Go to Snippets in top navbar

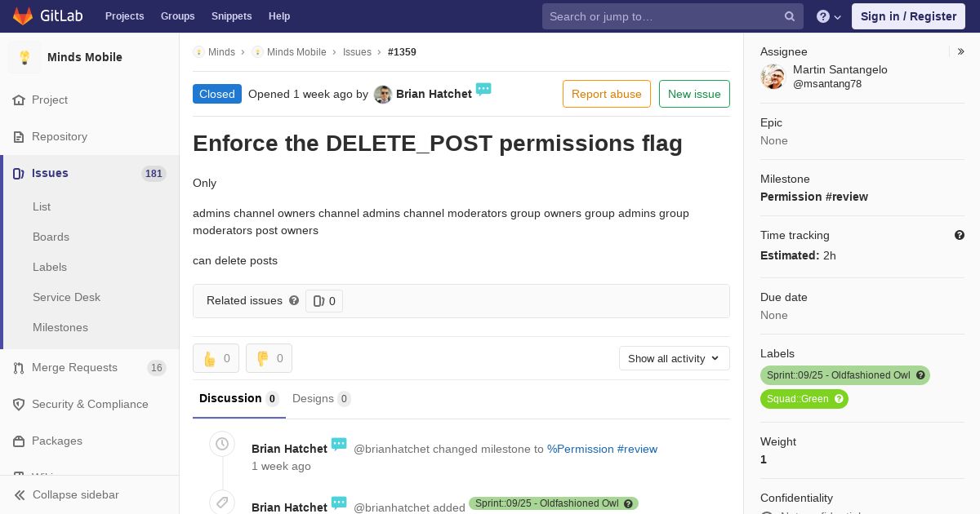pyautogui.click(x=231, y=16)
